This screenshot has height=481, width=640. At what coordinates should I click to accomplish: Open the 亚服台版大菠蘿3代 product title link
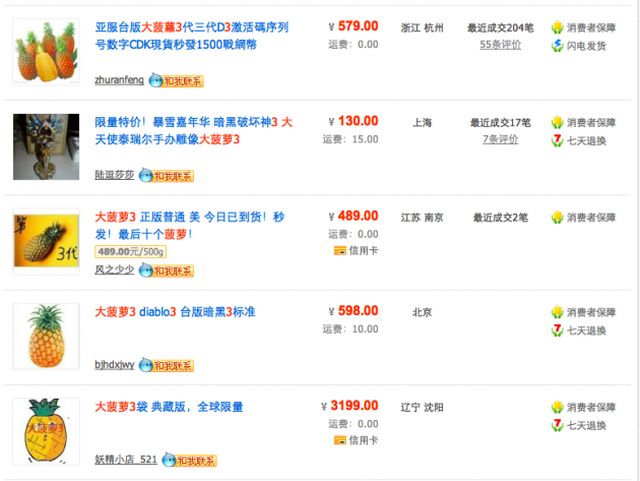pos(192,35)
